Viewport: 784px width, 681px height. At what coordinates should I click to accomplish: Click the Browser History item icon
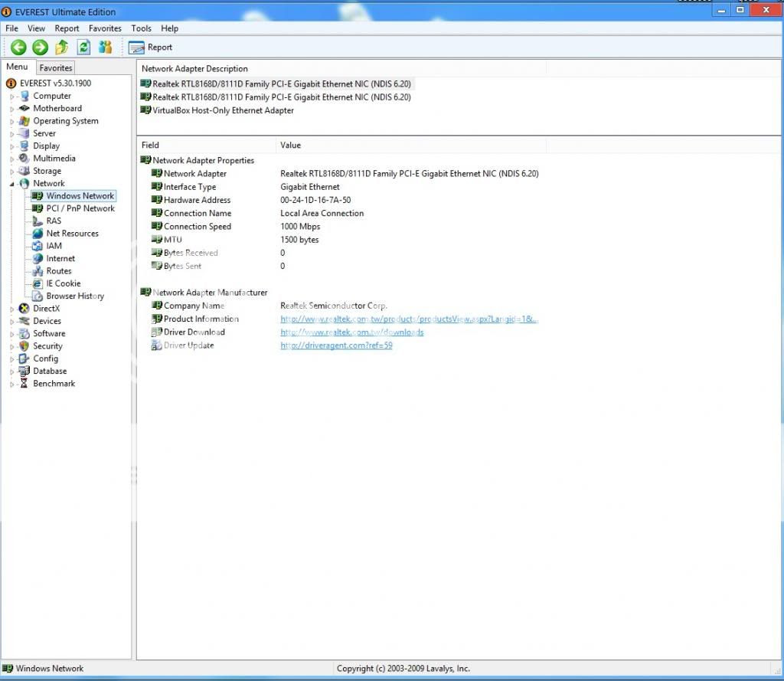(x=38, y=296)
